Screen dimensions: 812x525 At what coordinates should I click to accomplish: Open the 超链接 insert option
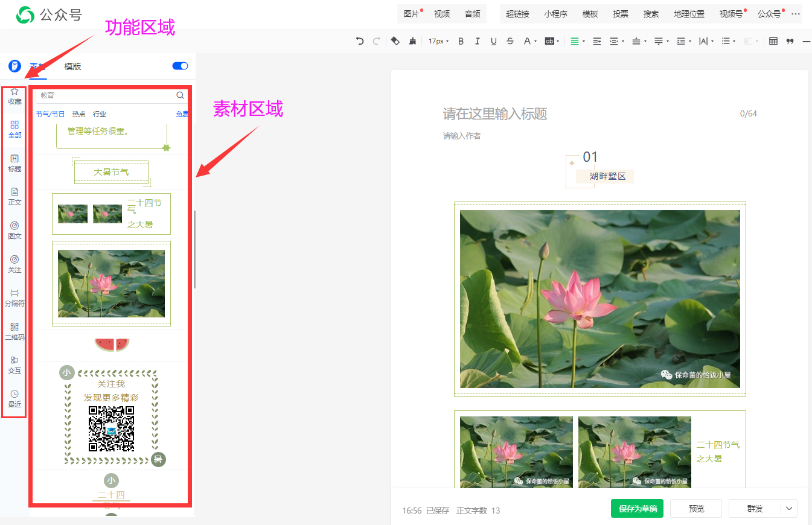pyautogui.click(x=517, y=14)
